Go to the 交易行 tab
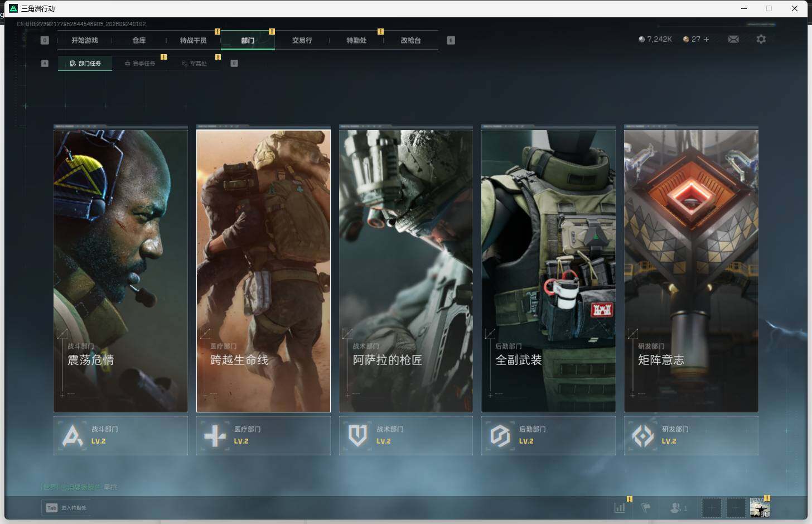The image size is (812, 524). (302, 40)
